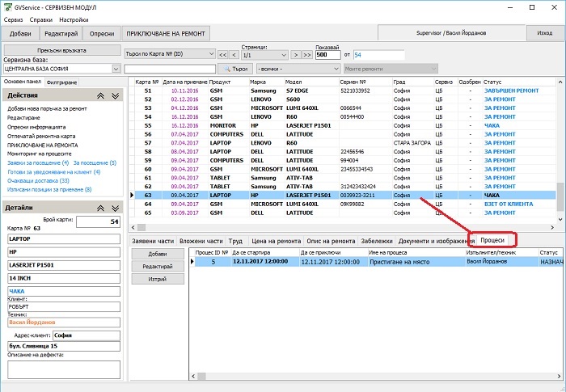Viewport: 566px width, 392px height.
Task: Click ПРИКЛЮЧВАНЕ НА РЕМОНТ toolbar button
Action: [x=166, y=34]
